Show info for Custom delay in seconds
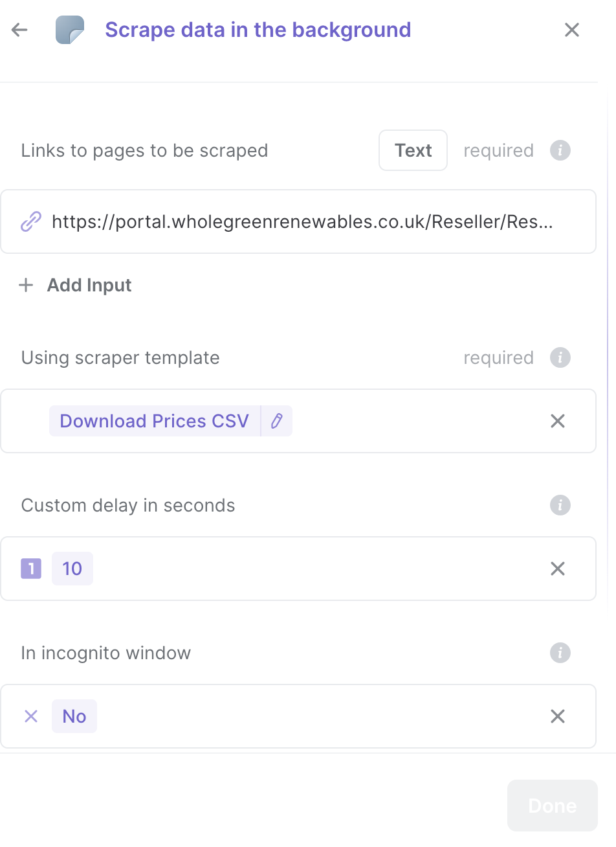 [560, 505]
